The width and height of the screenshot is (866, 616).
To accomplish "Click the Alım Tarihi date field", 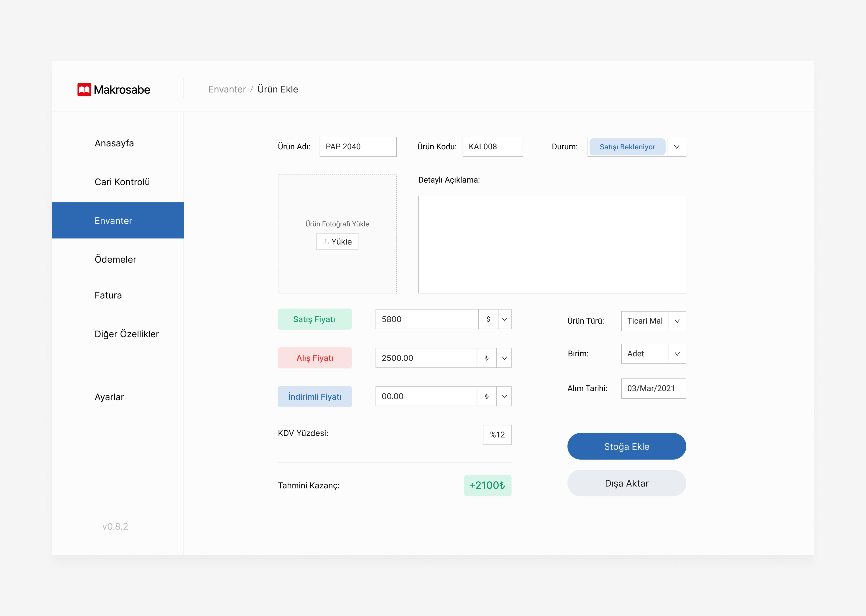I will point(653,389).
